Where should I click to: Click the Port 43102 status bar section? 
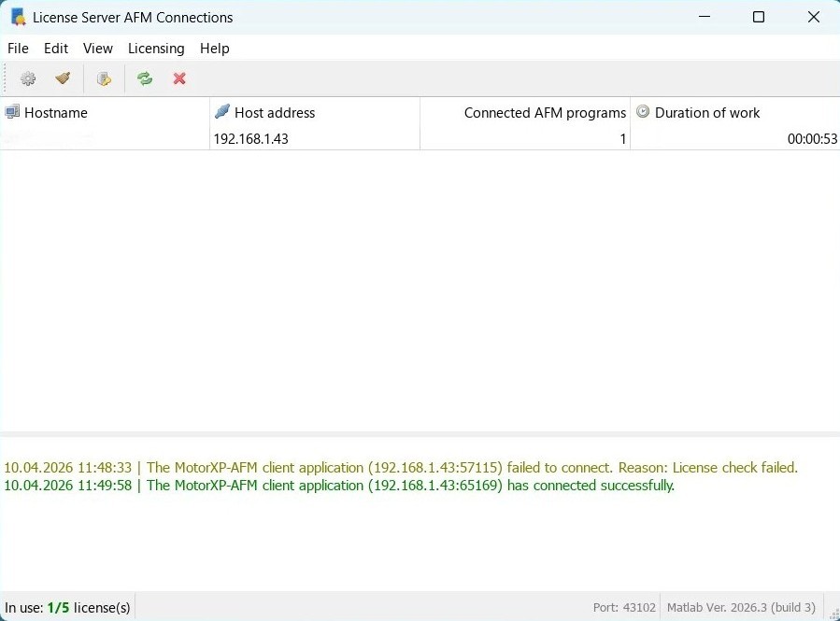click(624, 607)
